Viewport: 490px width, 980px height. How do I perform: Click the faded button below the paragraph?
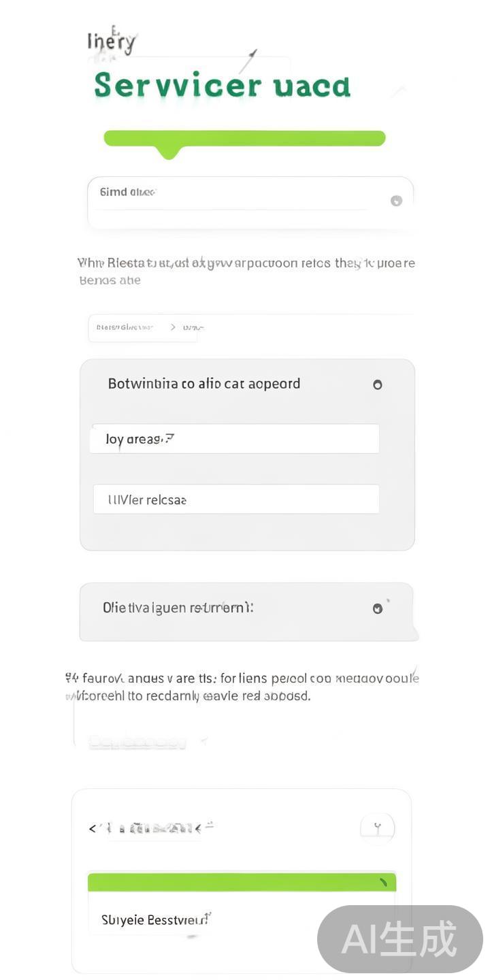pyautogui.click(x=137, y=742)
